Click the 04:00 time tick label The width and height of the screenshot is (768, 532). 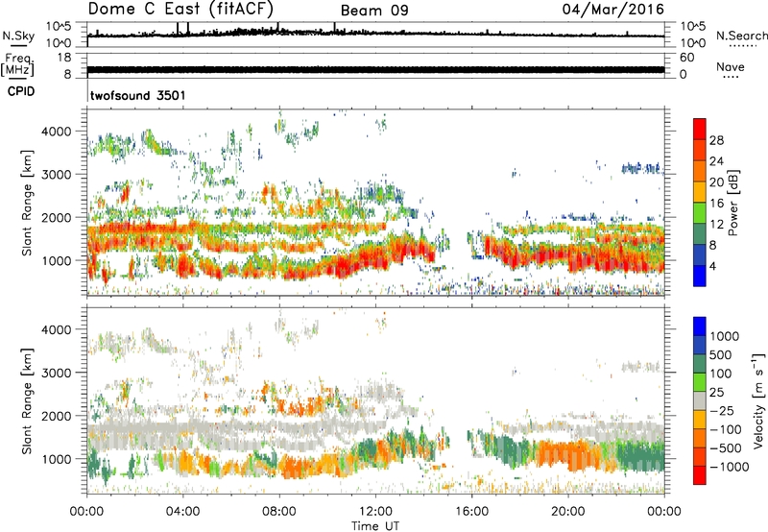182,512
